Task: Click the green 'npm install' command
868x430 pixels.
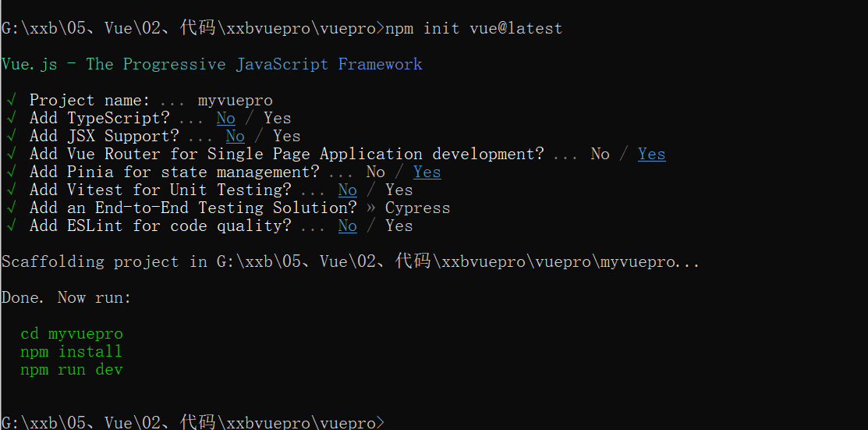Action: point(72,352)
